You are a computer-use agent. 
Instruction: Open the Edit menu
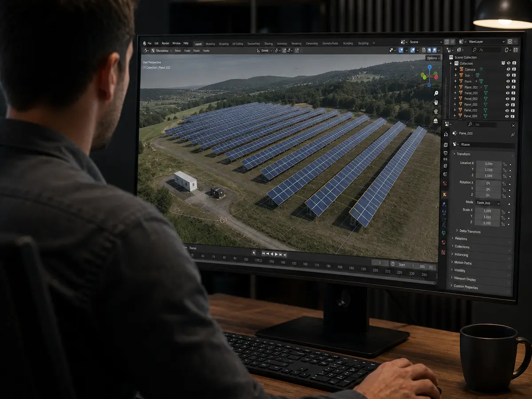pos(156,43)
